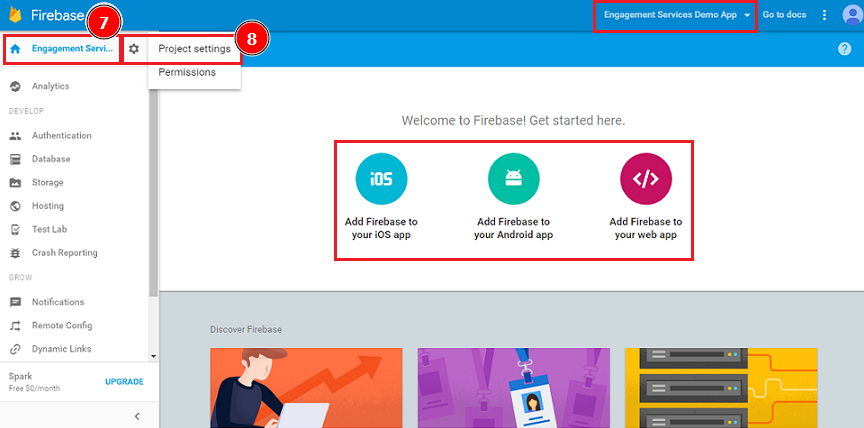Click the Discover Firebase heading

click(246, 329)
